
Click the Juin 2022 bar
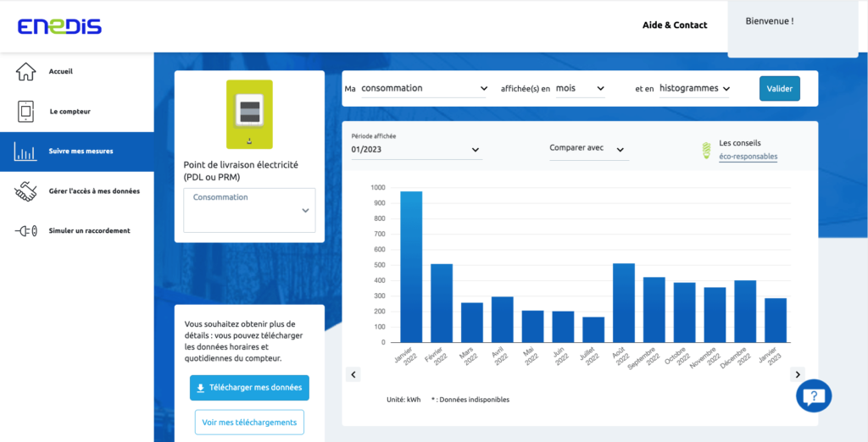(x=563, y=327)
